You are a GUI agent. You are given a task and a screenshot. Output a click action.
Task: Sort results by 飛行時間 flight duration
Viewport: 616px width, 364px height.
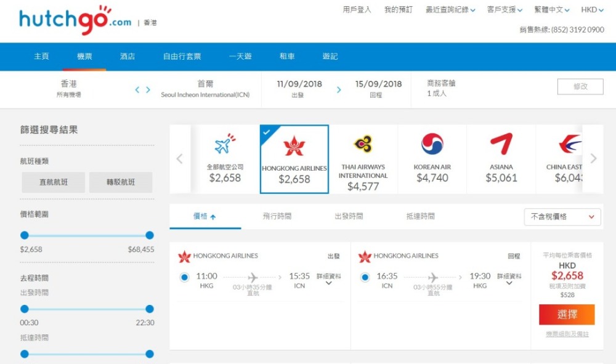tap(277, 216)
